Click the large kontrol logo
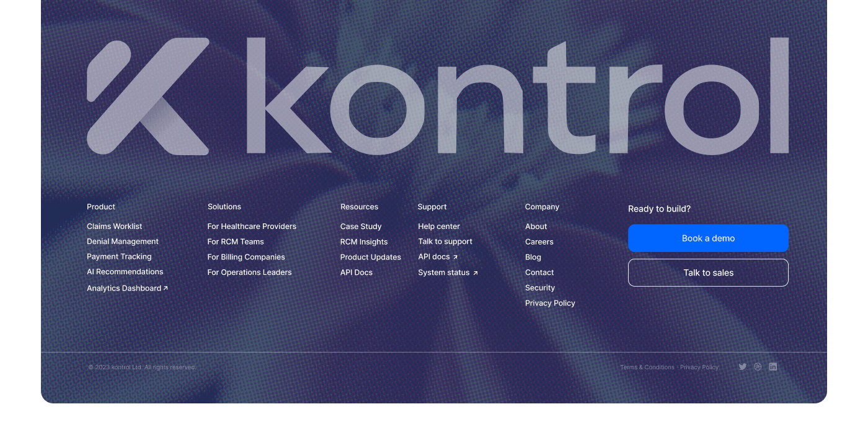This screenshot has width=868, height=440. pyautogui.click(x=438, y=96)
